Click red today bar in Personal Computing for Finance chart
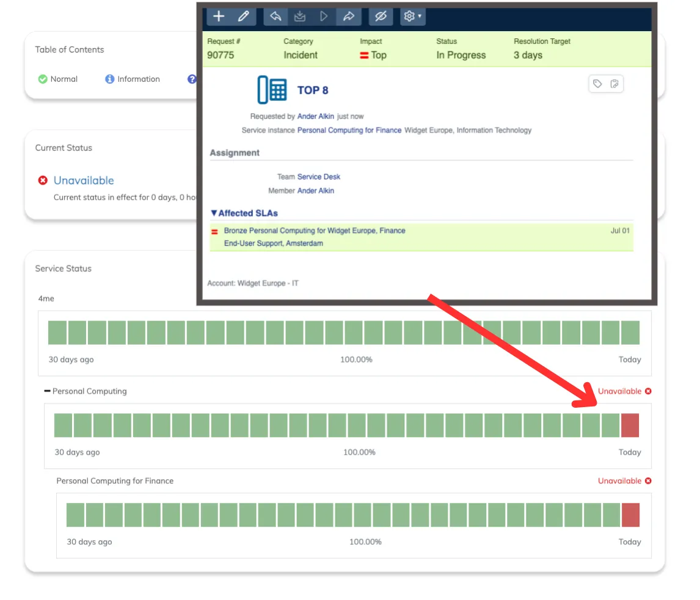Image resolution: width=700 pixels, height=600 pixels. pyautogui.click(x=630, y=515)
